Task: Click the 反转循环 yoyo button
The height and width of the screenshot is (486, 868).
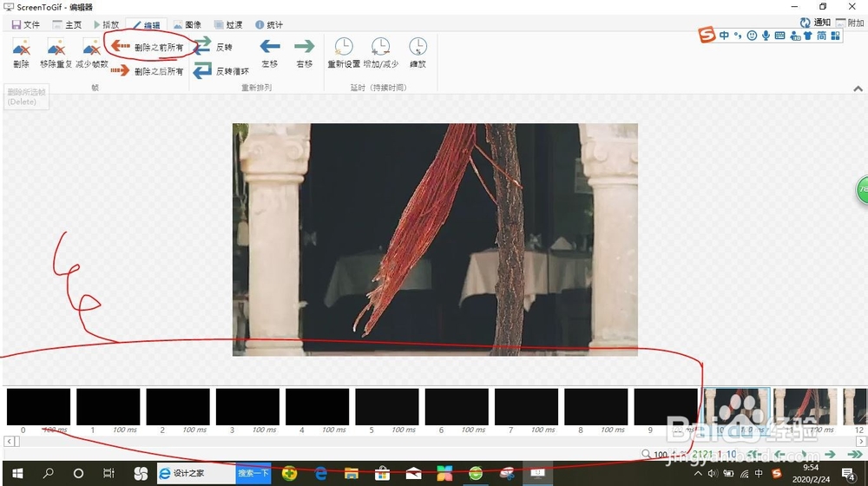Action: click(x=220, y=71)
